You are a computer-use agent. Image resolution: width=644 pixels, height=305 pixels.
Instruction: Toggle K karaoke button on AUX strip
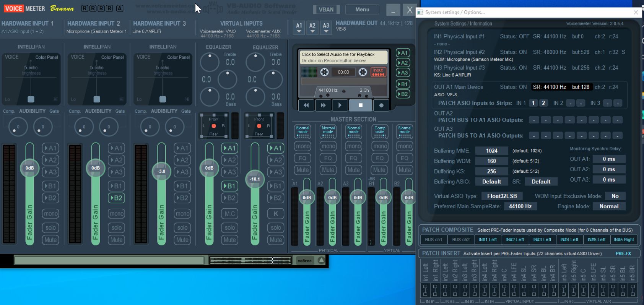(276, 214)
